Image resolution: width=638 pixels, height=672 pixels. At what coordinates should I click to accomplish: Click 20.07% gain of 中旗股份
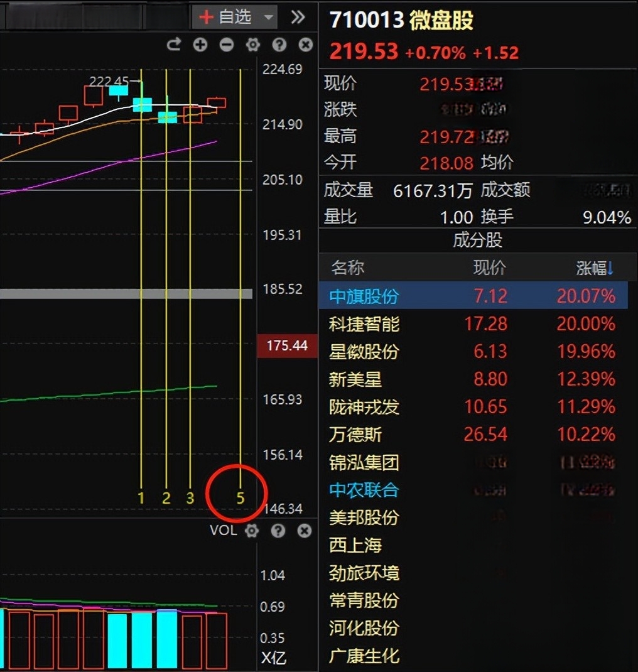click(x=586, y=296)
